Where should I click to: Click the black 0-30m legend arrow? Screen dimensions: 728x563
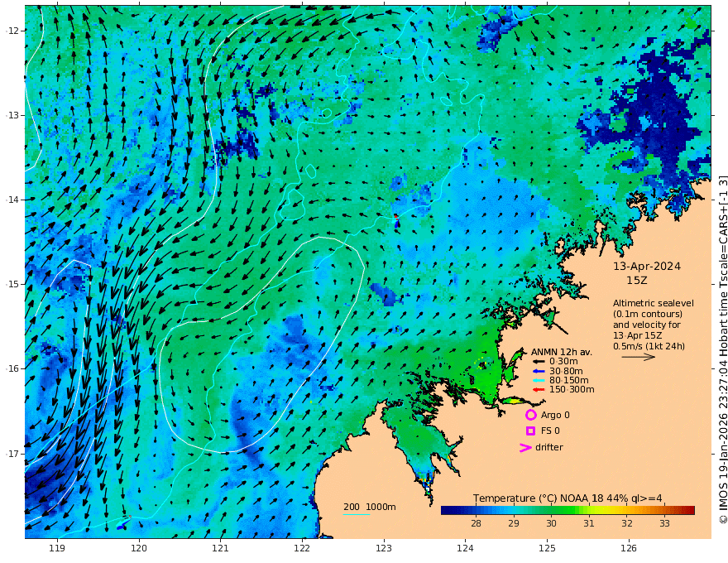tap(539, 362)
